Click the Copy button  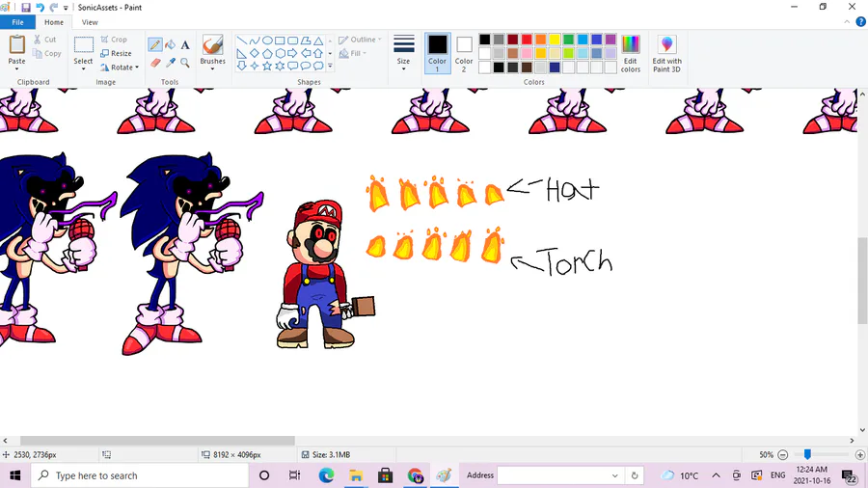click(x=47, y=53)
